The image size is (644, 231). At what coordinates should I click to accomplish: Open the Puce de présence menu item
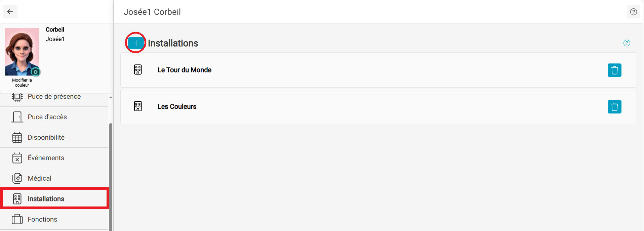(x=54, y=97)
